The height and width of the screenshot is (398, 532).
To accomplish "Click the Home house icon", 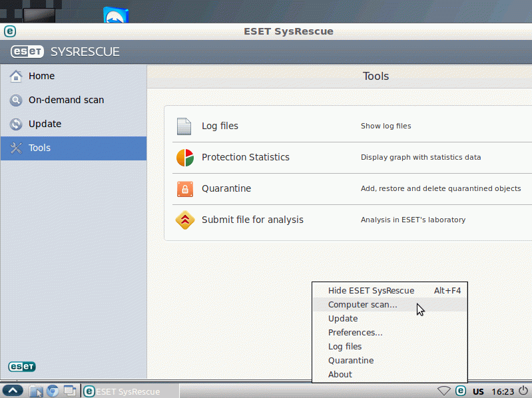I will click(15, 77).
